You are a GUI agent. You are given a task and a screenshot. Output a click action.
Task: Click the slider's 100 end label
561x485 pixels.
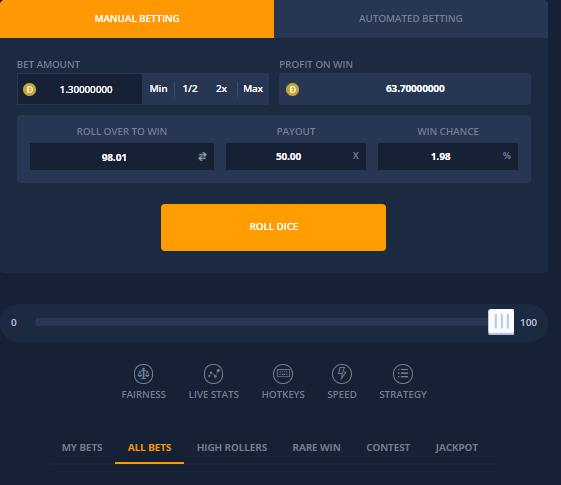click(528, 323)
